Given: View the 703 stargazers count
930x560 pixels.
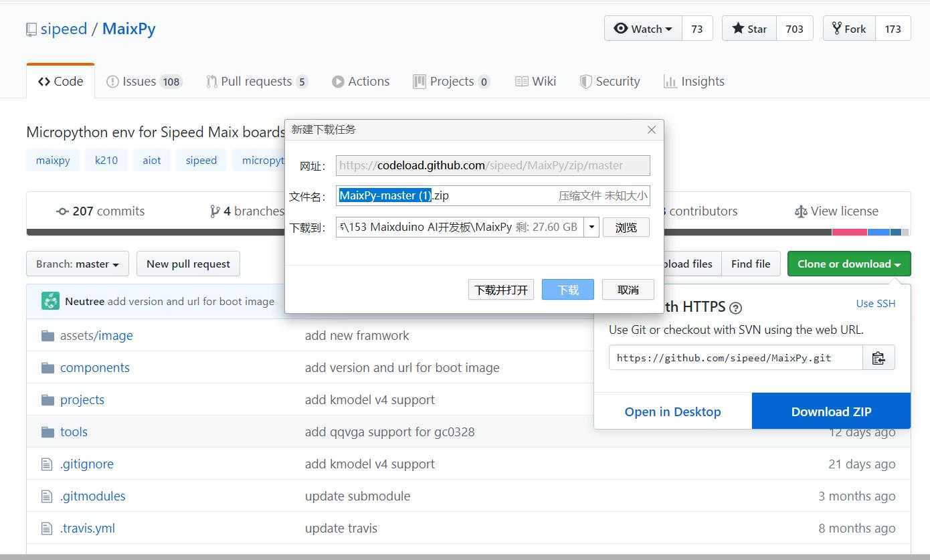Looking at the screenshot, I should click(794, 29).
